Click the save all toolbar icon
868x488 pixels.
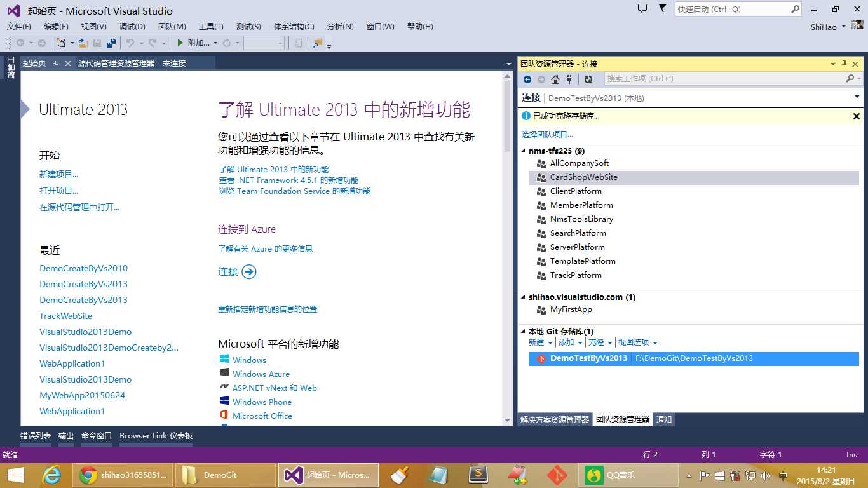[x=111, y=43]
